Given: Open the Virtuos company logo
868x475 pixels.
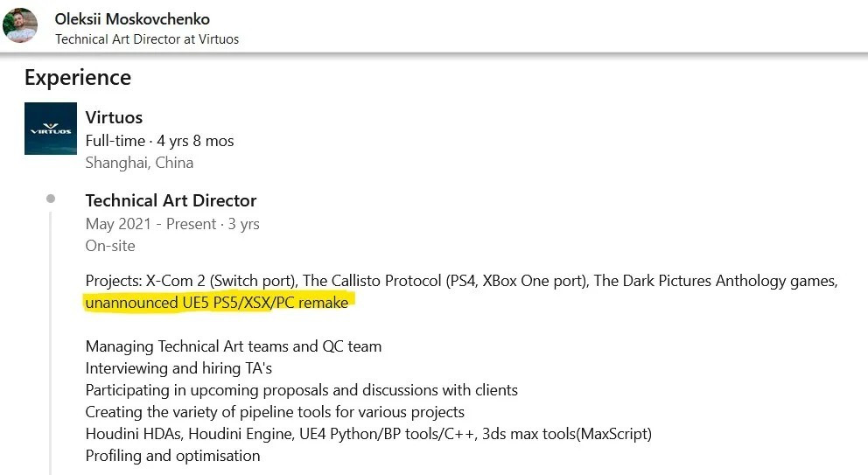Looking at the screenshot, I should [50, 129].
